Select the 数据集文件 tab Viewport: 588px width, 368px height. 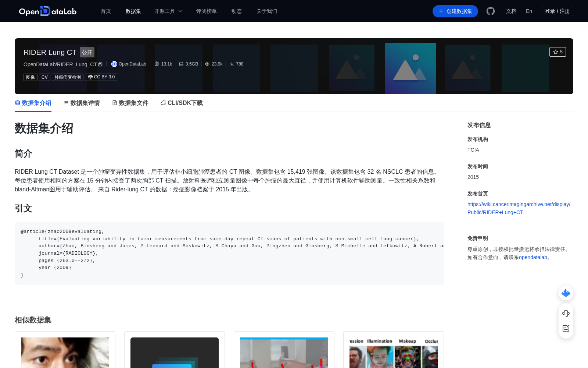click(x=130, y=103)
